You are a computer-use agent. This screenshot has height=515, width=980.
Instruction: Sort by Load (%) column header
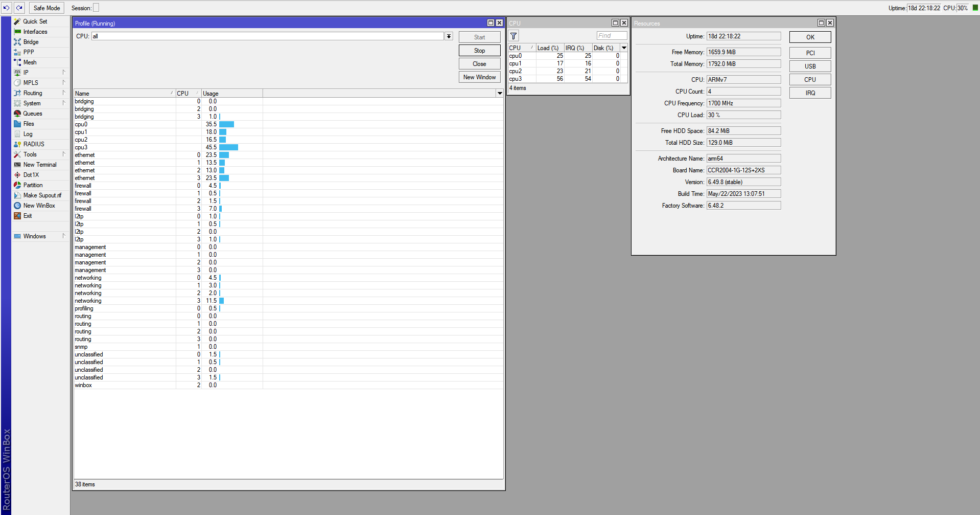coord(550,48)
